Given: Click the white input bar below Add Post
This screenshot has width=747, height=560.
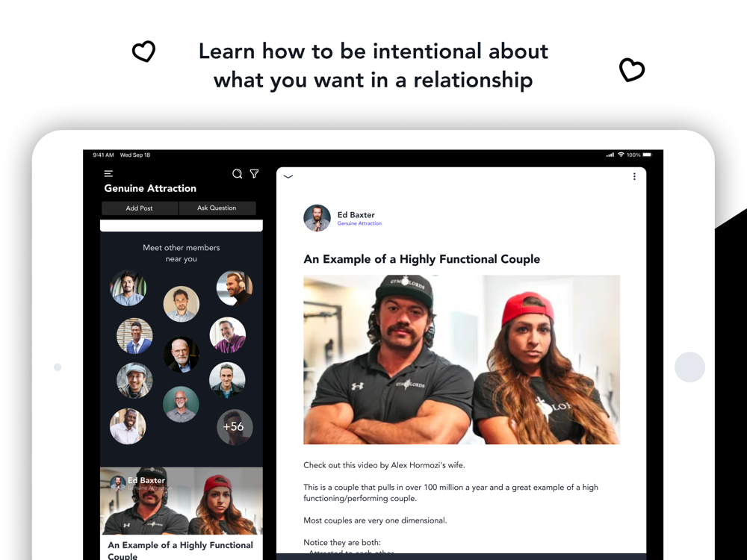Looking at the screenshot, I should [x=181, y=225].
